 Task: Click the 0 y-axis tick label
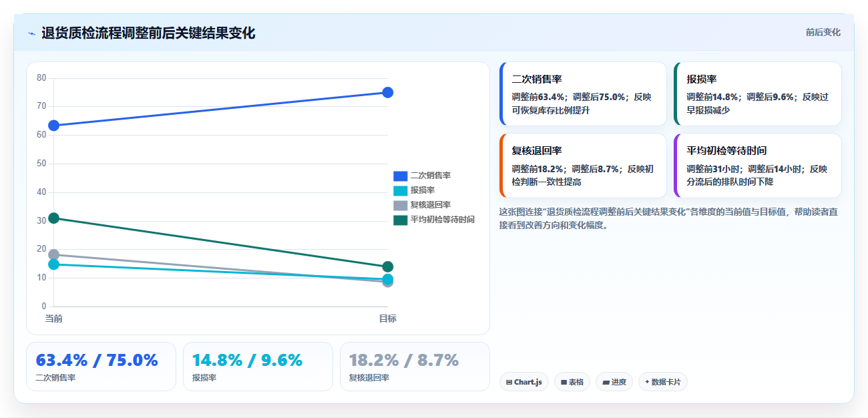coord(44,306)
